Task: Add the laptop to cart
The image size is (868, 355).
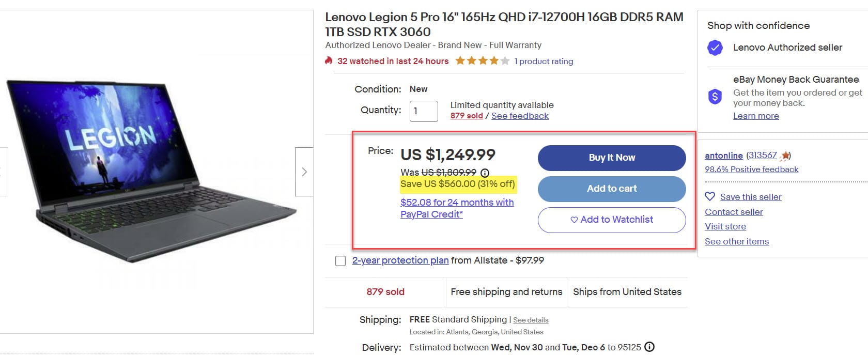Action: (x=612, y=189)
